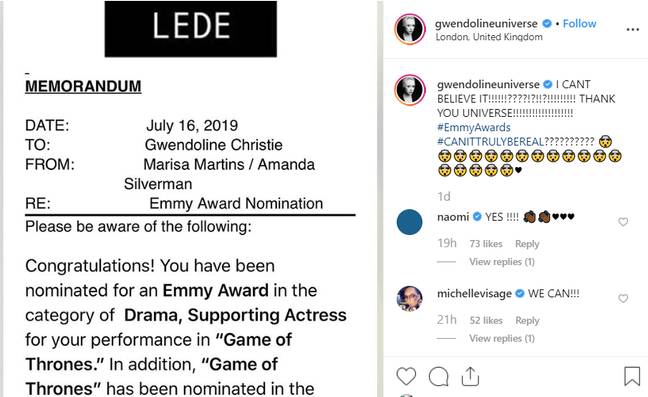Open gwendolineuniverse header profile picture
This screenshot has height=397, width=648.
[x=410, y=29]
